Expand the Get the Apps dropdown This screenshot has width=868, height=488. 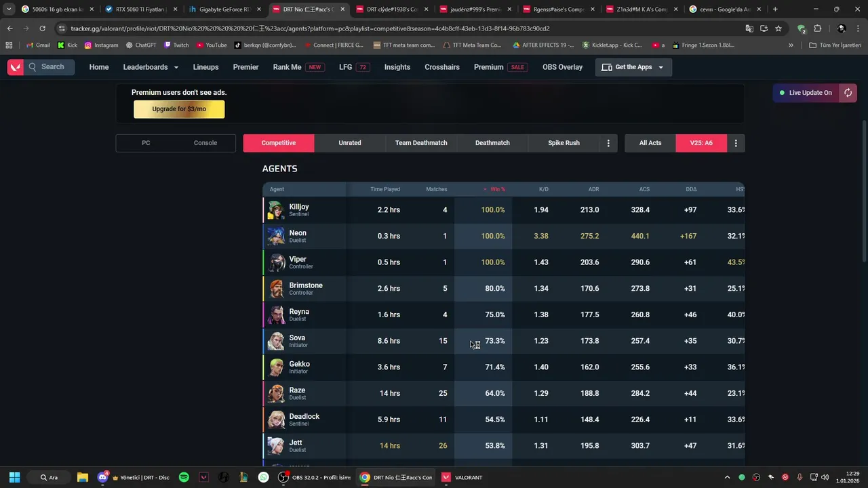(633, 67)
